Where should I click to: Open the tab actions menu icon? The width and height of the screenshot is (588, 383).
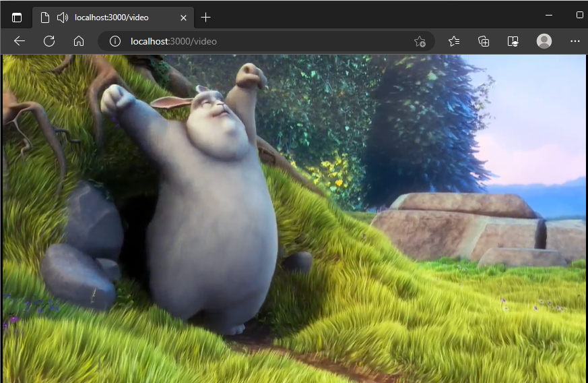(16, 18)
